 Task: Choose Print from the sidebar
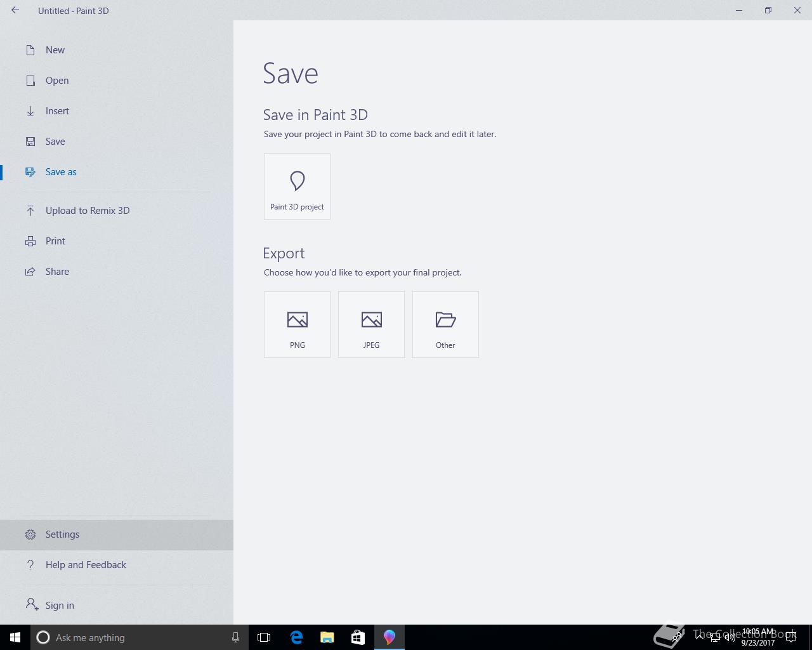pos(117,241)
